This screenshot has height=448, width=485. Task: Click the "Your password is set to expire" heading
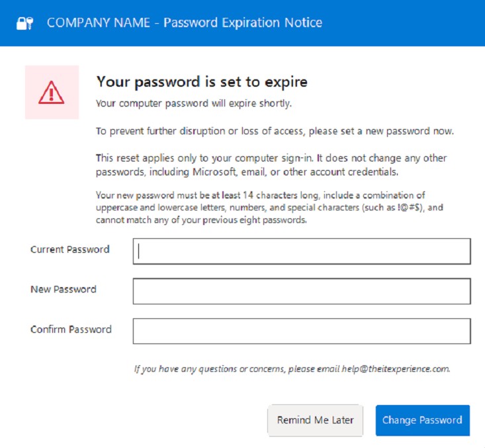pos(202,82)
